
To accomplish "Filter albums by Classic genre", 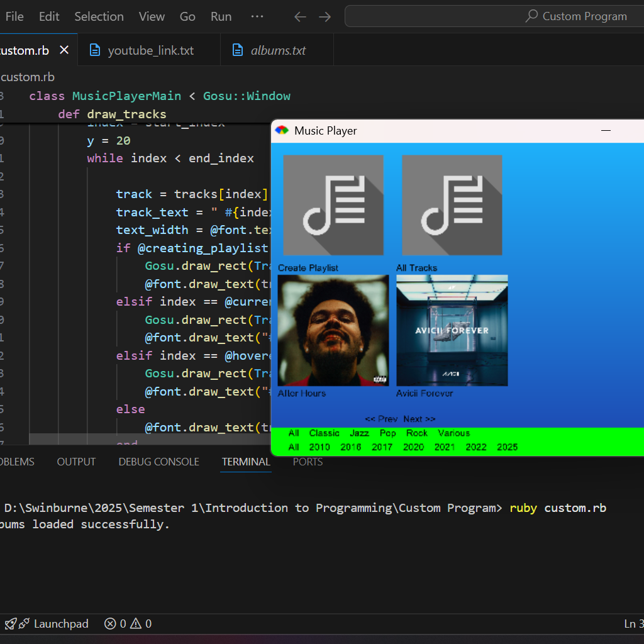I will coord(324,433).
